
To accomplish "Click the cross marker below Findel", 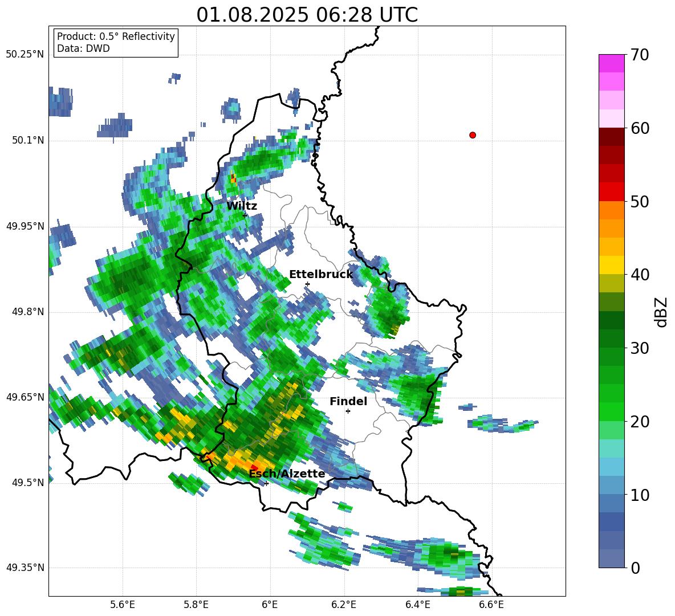I will tap(348, 411).
